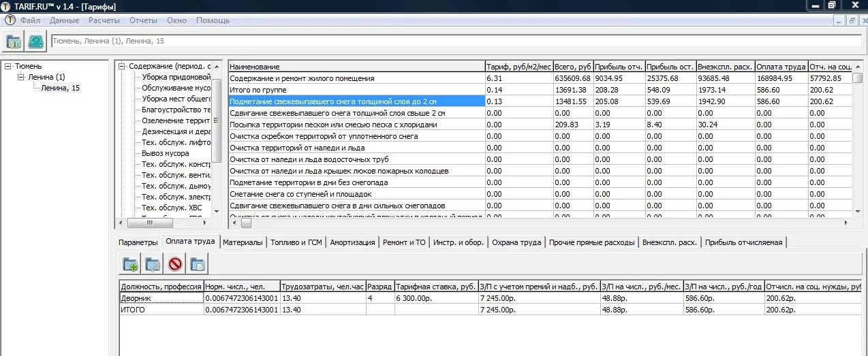Click the add record folder-plus icon
Screen dimensions: 868x356
pos(129,264)
